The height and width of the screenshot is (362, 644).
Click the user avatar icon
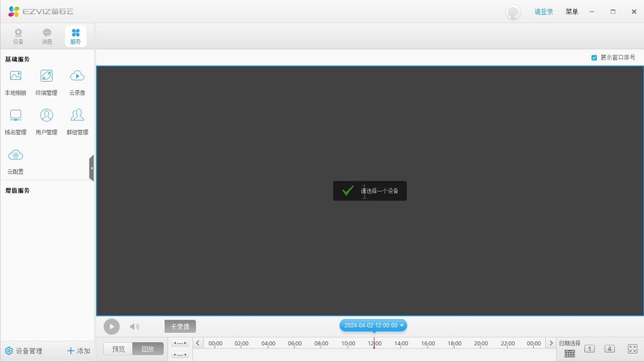click(513, 12)
